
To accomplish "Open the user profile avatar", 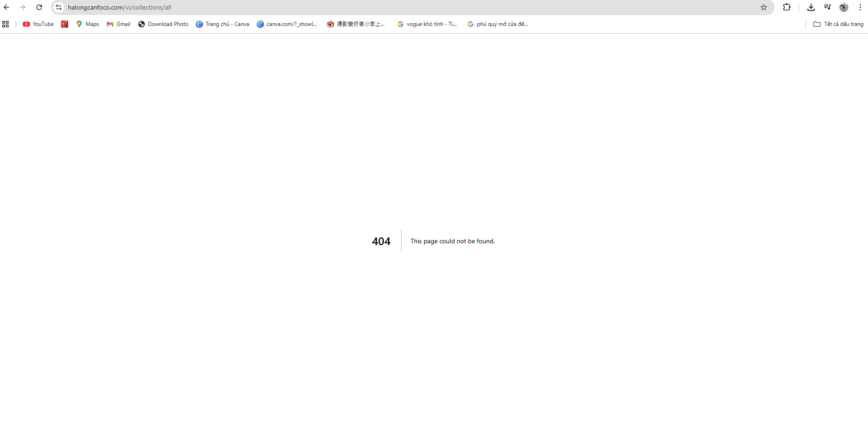I will point(843,7).
